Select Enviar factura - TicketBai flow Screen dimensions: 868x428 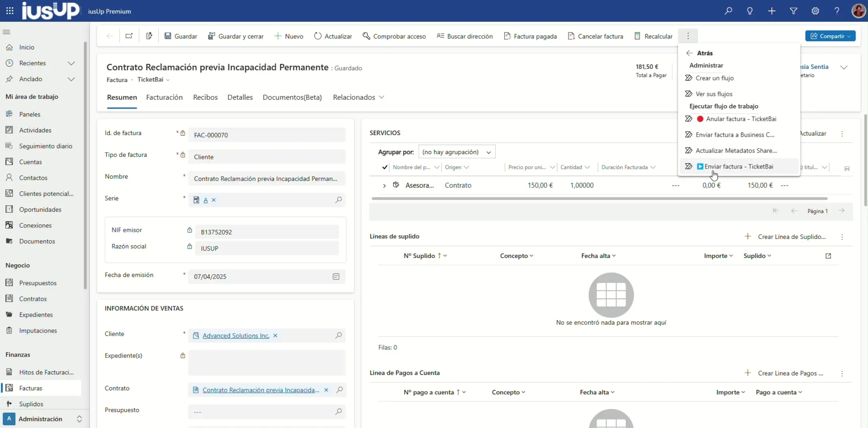738,166
